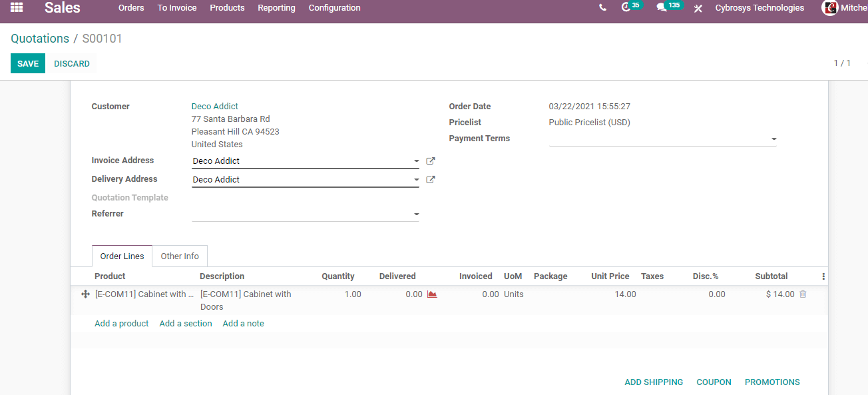Go to Quotations breadcrumb
This screenshot has width=868, height=395.
40,39
